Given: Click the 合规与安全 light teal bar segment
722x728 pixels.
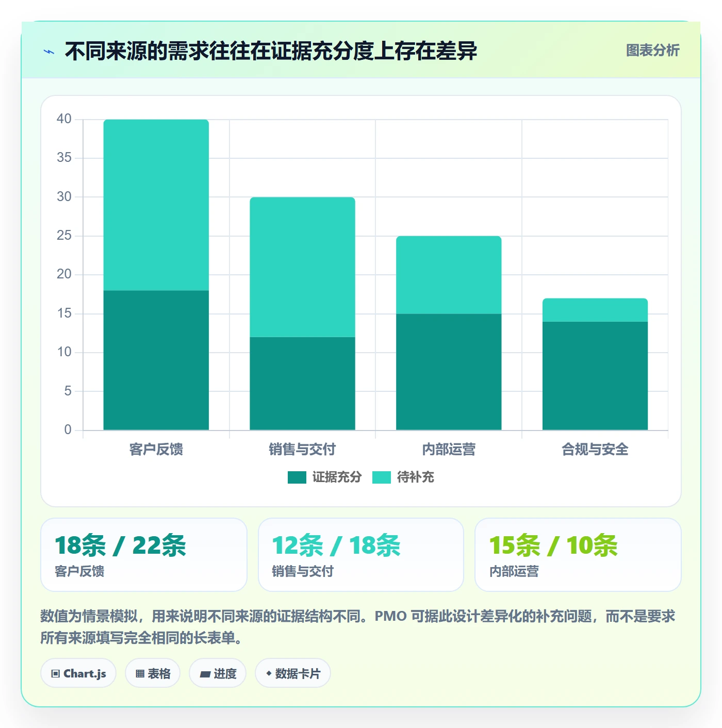Looking at the screenshot, I should [595, 310].
